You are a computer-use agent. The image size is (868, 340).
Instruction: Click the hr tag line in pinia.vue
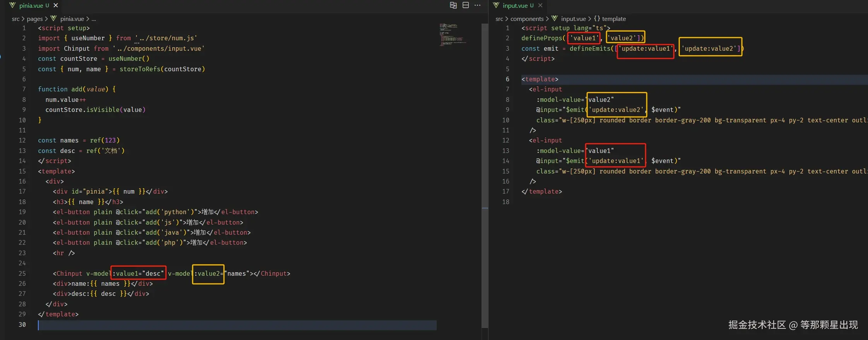pyautogui.click(x=64, y=253)
